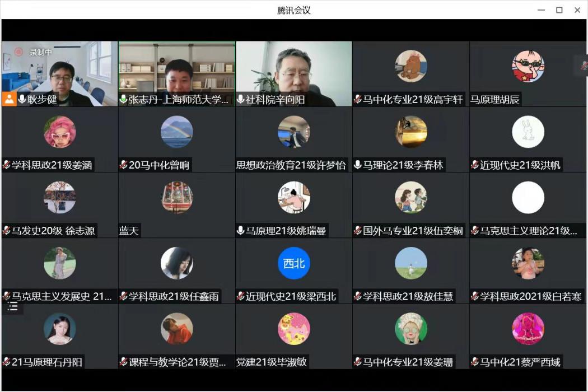Viewport: 588px width, 392px height.
Task: Toggle muted mic icon for 21马原理石丹阳
Action: [7, 362]
